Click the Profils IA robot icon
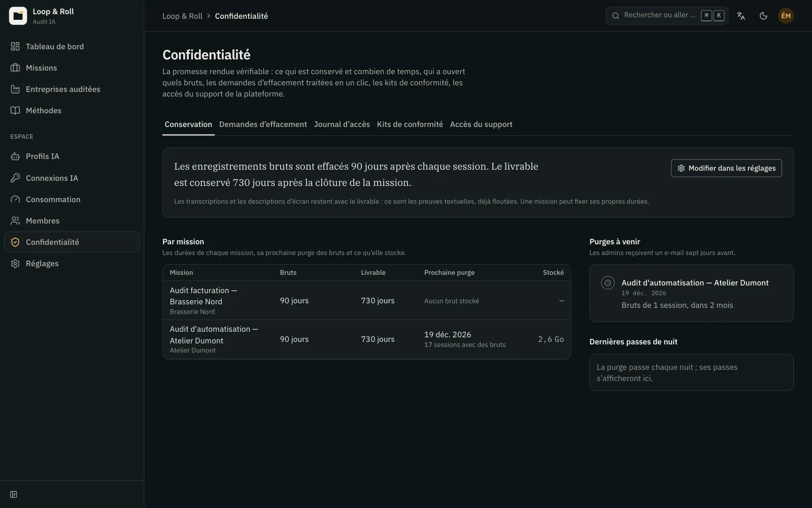Viewport: 812px width, 508px height. point(15,156)
